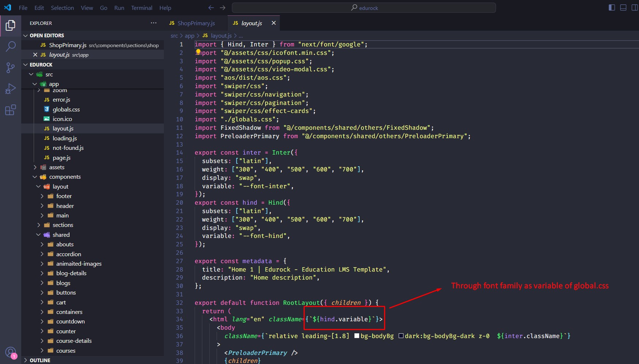Image resolution: width=639 pixels, height=364 pixels.
Task: Open the Go menu
Action: (104, 8)
